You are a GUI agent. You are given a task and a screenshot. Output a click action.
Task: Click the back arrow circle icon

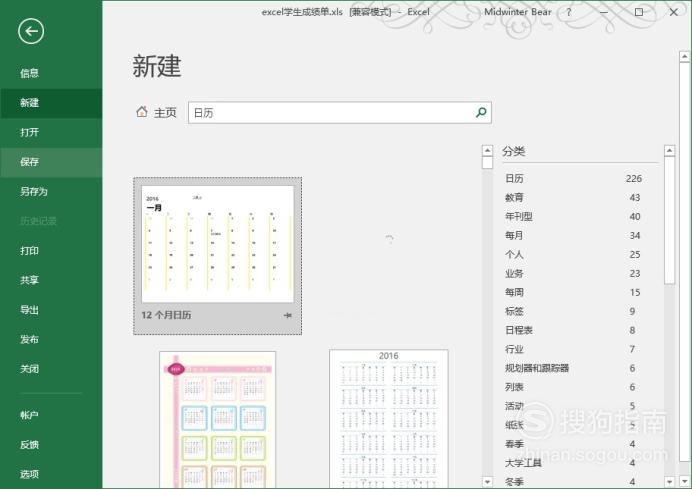click(31, 31)
